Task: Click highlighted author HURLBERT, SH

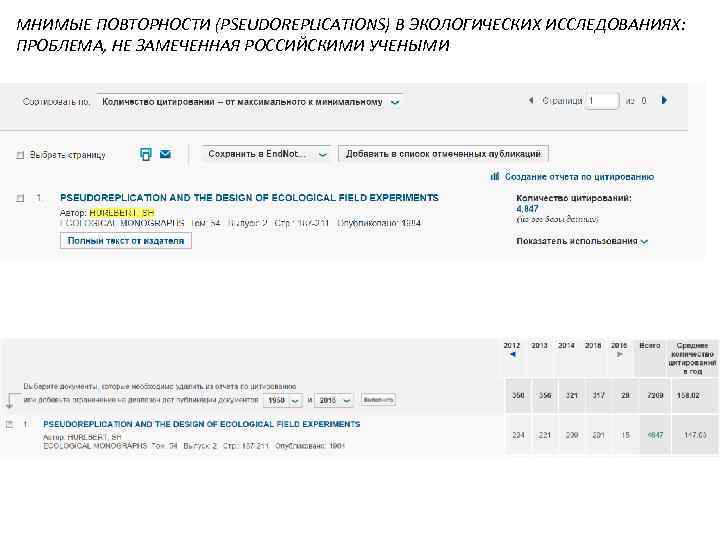Action: click(122, 213)
